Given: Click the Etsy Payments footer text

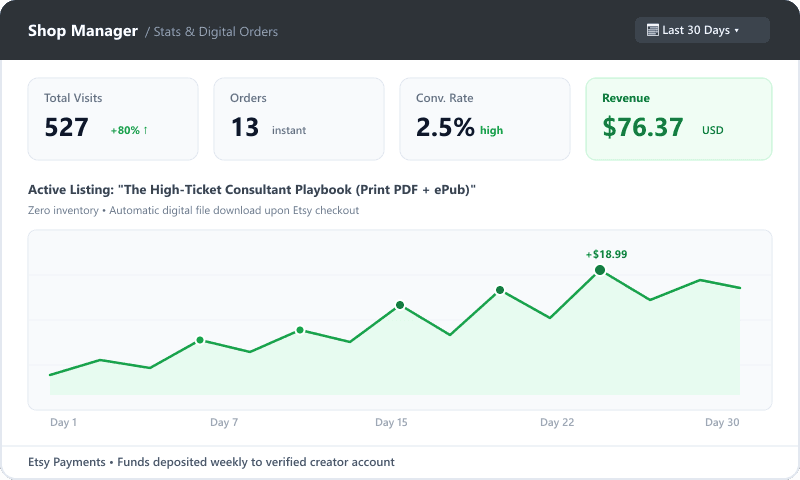Looking at the screenshot, I should (211, 462).
